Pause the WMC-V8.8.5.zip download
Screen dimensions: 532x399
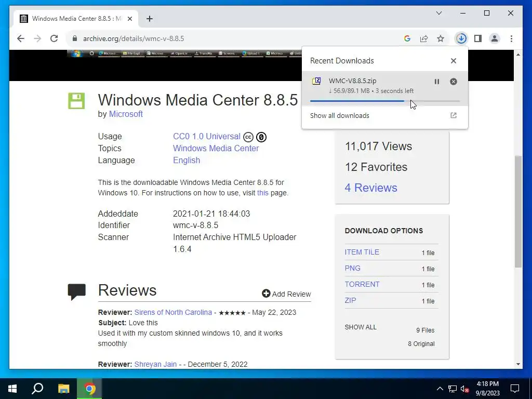(x=436, y=82)
